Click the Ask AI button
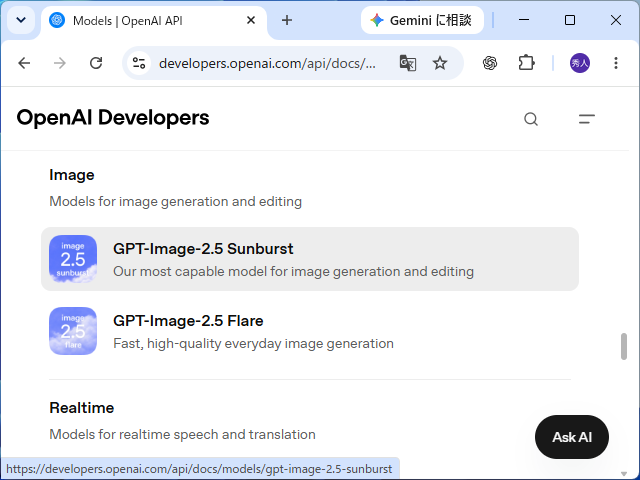The height and width of the screenshot is (480, 640). pyautogui.click(x=572, y=437)
